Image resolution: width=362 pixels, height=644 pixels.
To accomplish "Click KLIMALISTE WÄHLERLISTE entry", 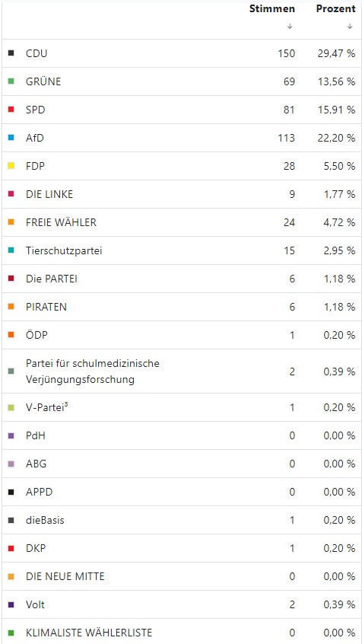I will [89, 633].
